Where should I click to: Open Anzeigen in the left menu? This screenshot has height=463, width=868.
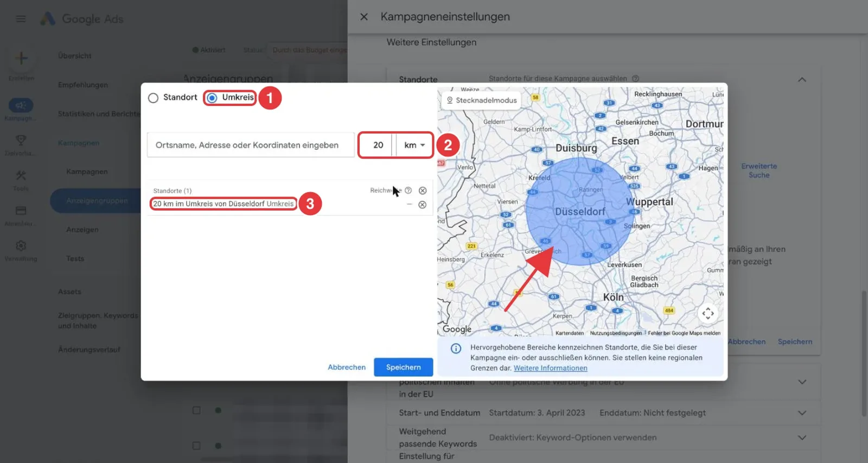(x=82, y=230)
